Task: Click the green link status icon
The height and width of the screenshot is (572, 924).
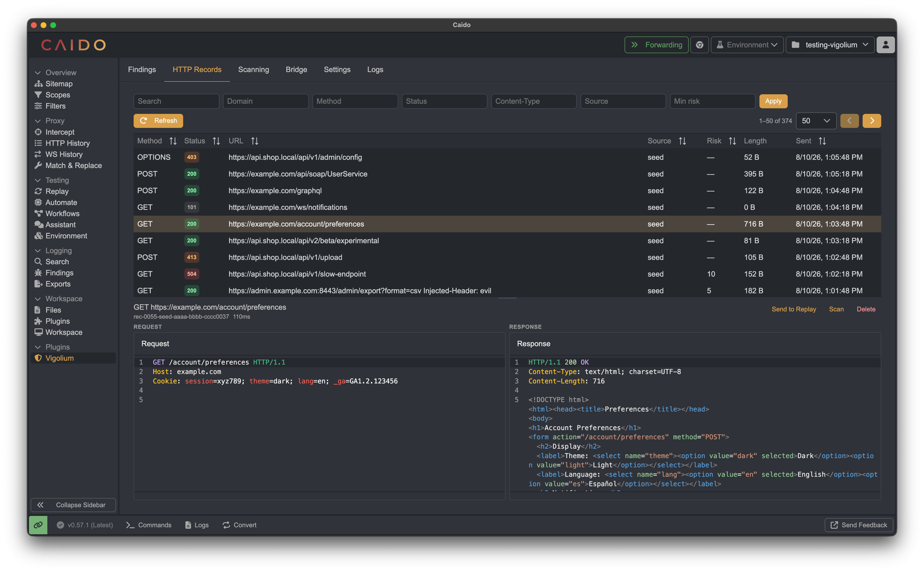Action: point(38,525)
